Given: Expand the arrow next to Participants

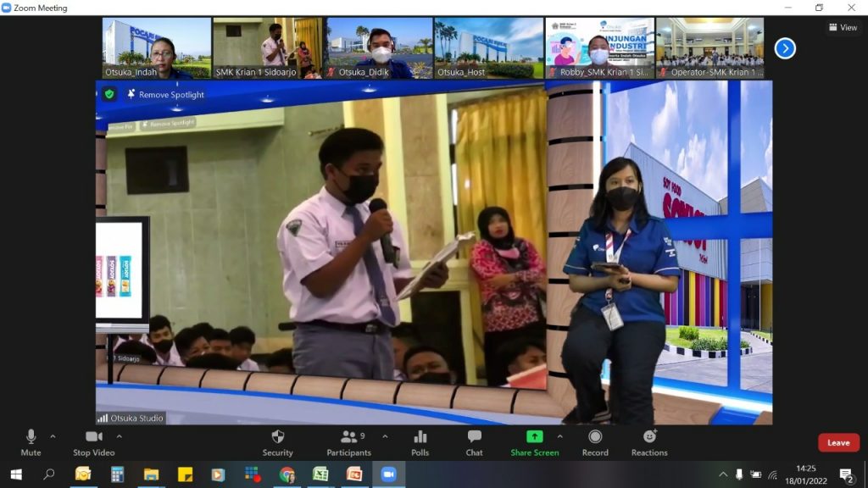Looking at the screenshot, I should click(385, 436).
